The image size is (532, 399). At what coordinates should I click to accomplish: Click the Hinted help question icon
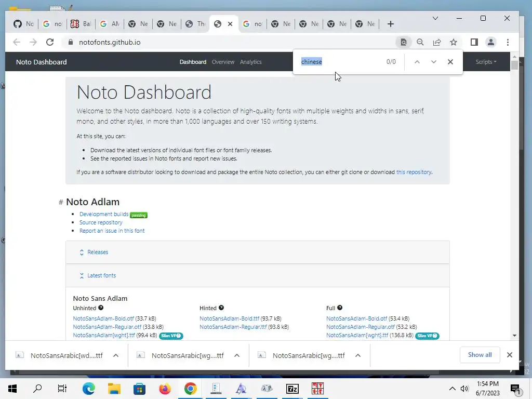coord(221,308)
